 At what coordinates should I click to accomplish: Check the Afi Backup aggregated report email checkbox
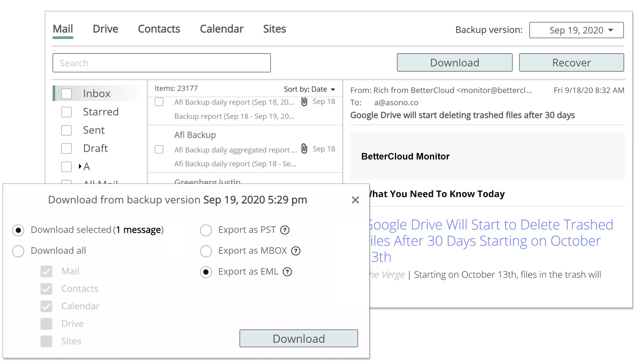click(x=159, y=149)
